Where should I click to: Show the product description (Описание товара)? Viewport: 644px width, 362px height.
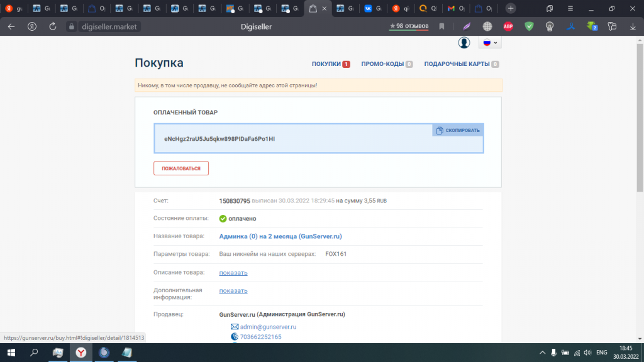tap(233, 273)
